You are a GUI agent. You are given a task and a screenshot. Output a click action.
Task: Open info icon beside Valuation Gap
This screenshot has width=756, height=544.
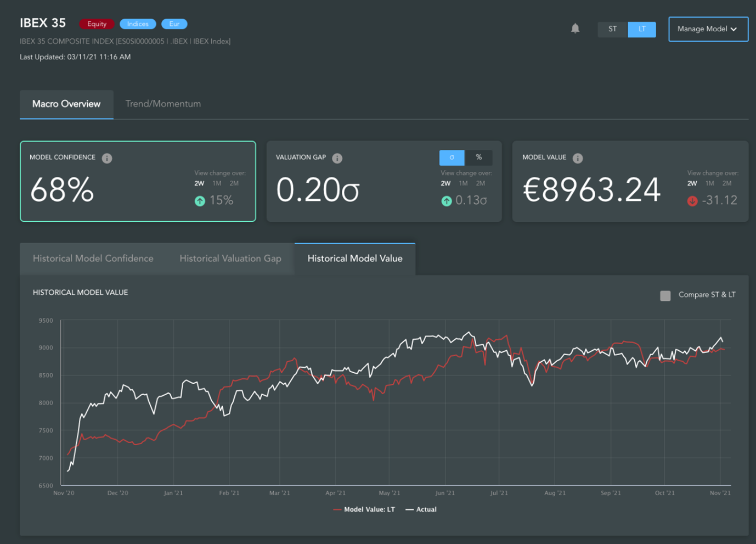tap(337, 158)
